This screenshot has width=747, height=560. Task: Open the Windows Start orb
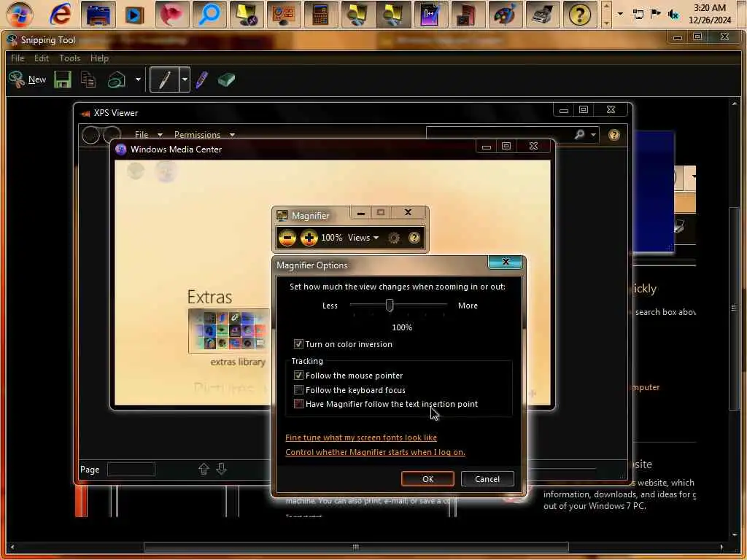tap(20, 15)
